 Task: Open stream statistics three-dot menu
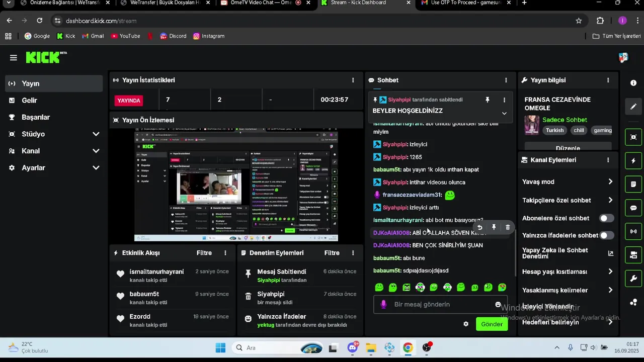[353, 80]
